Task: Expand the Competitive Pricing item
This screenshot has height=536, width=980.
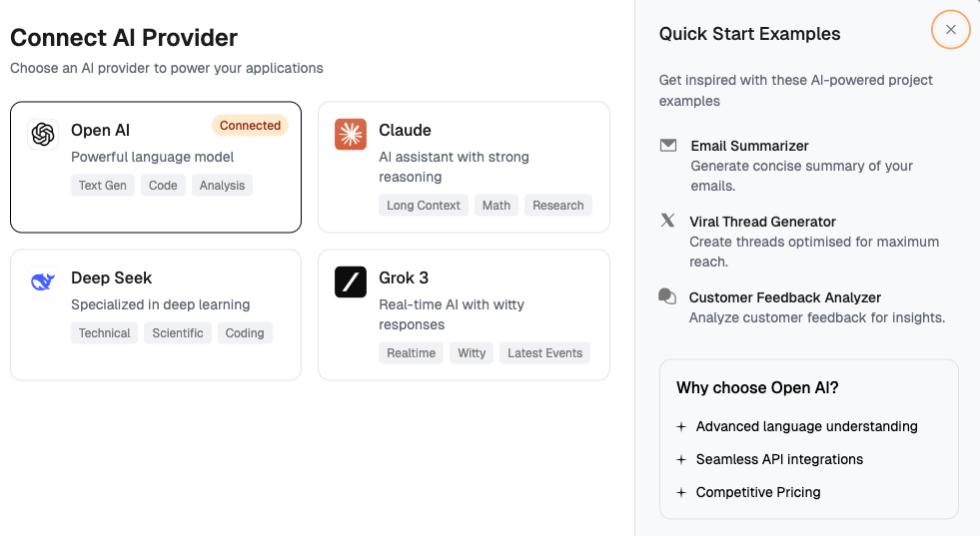Action: [681, 492]
